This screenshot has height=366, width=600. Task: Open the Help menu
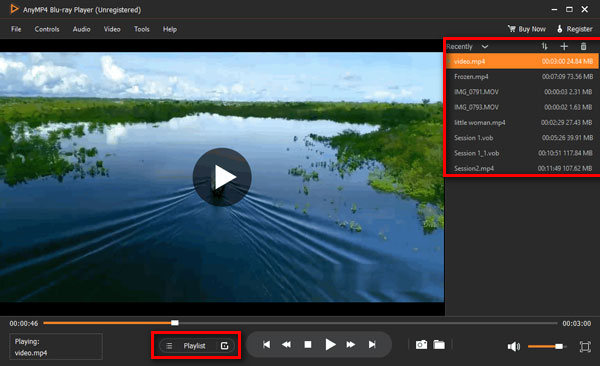click(170, 29)
